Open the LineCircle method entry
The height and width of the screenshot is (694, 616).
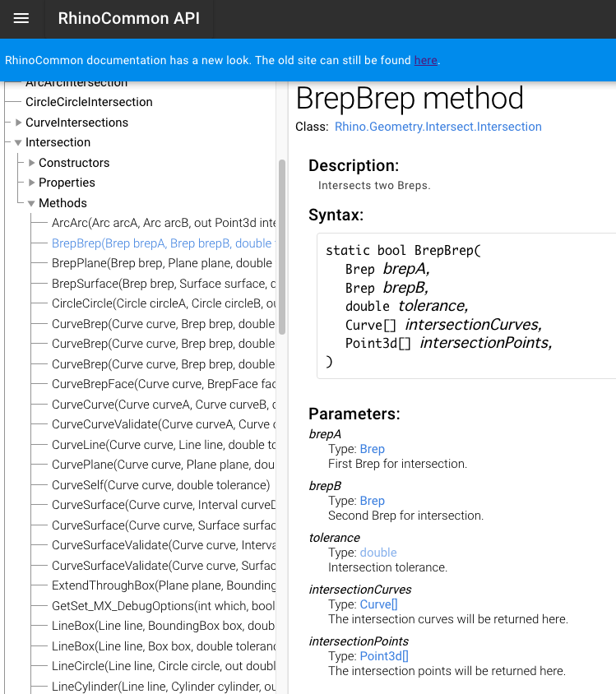(x=164, y=666)
